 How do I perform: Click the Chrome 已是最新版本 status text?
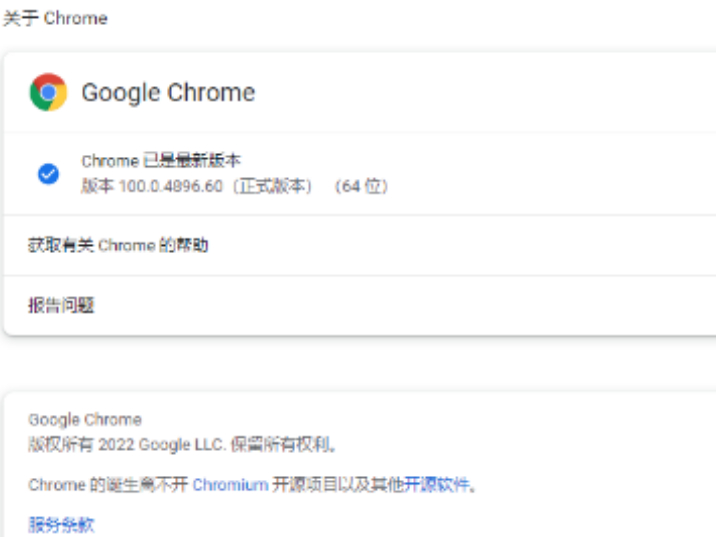point(161,161)
